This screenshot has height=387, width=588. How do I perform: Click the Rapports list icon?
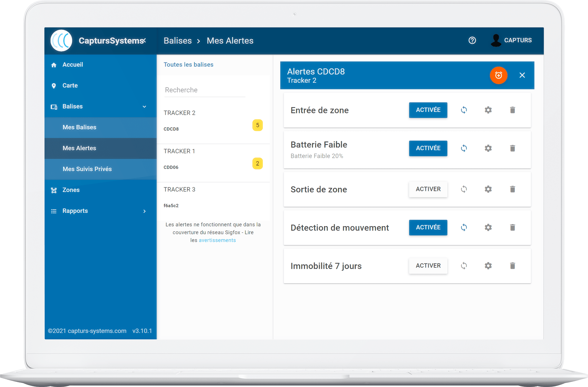coord(54,211)
